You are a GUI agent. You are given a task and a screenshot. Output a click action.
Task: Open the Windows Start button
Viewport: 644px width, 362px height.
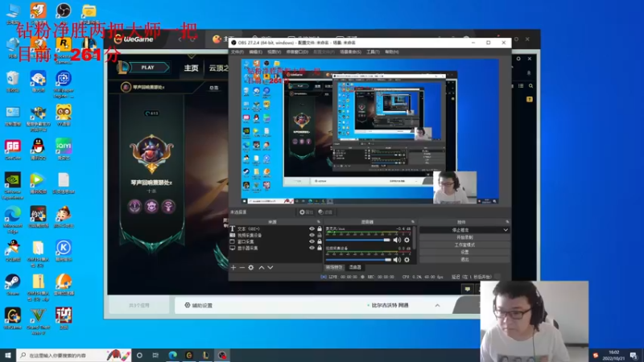(x=8, y=356)
